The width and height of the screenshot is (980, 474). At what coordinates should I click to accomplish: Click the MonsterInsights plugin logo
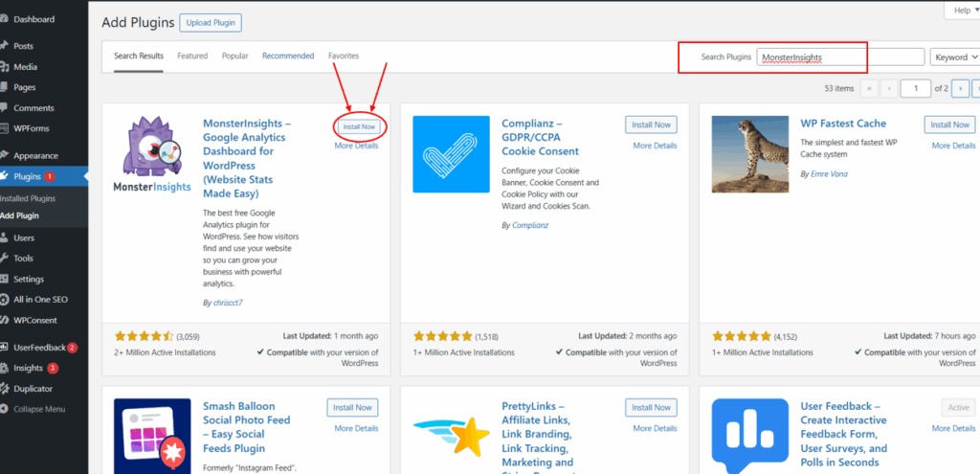pos(152,154)
